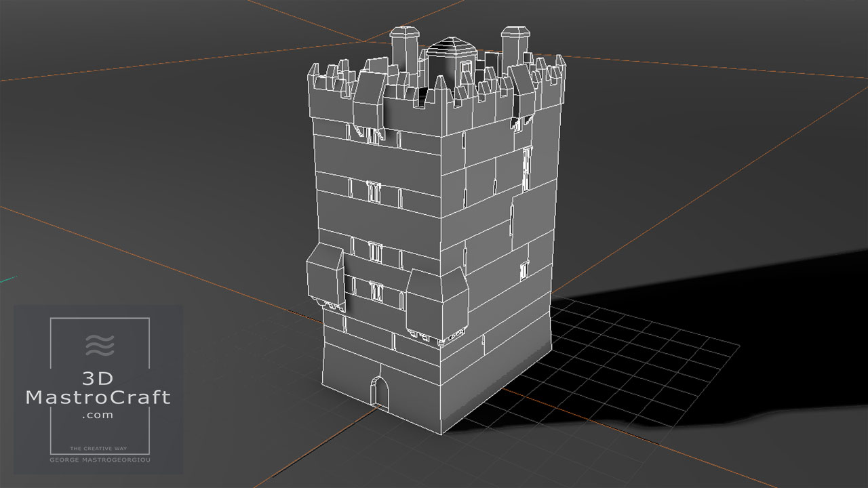Click the tower's dark shadow on the ground
Screen dimensions: 868x488
(x=678, y=298)
